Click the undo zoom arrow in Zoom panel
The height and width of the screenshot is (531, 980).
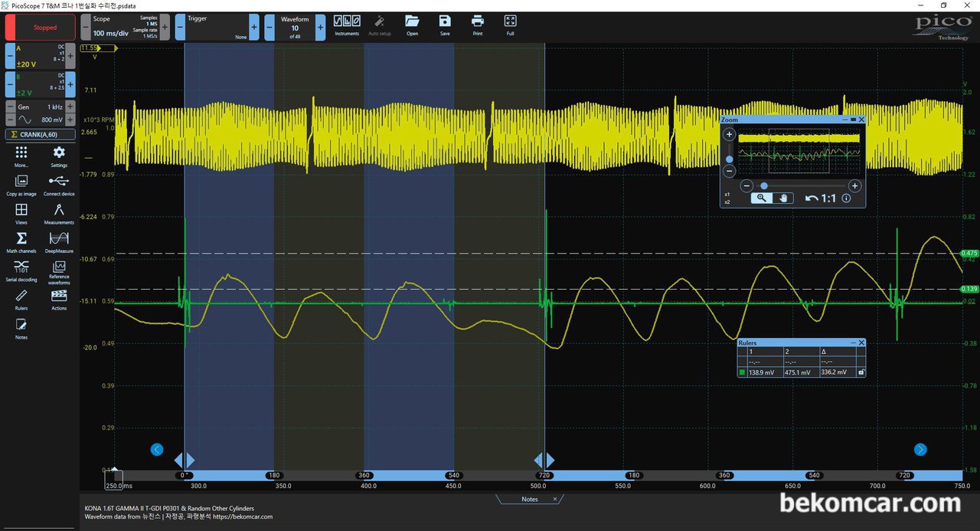(812, 198)
